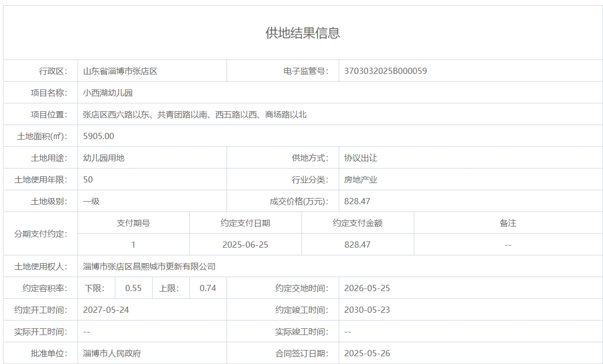This screenshot has width=603, height=364.
Task: Select payment period number '1'
Action: click(x=133, y=245)
